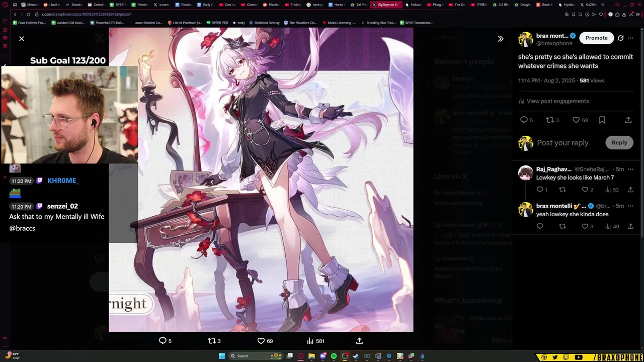This screenshot has height=362, width=644.
Task: Open Multichat Overlay bookmark
Action: 264,23
